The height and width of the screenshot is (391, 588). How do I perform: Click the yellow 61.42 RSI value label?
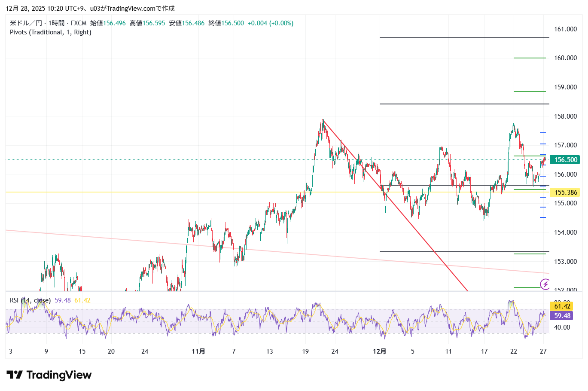coord(562,306)
